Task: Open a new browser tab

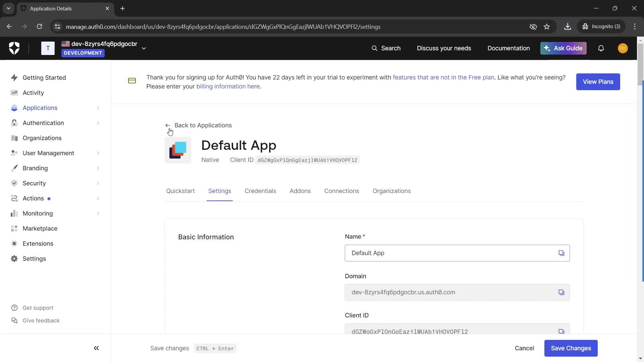Action: pyautogui.click(x=122, y=8)
